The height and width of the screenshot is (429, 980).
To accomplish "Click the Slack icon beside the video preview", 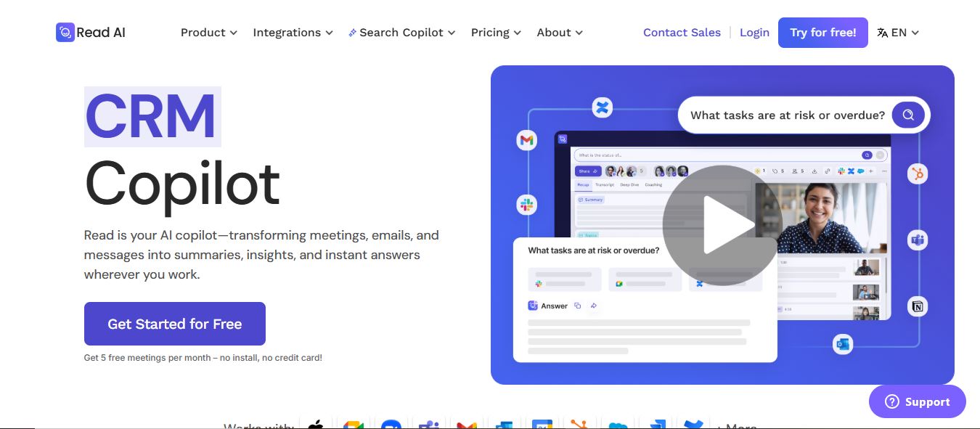I will point(527,205).
